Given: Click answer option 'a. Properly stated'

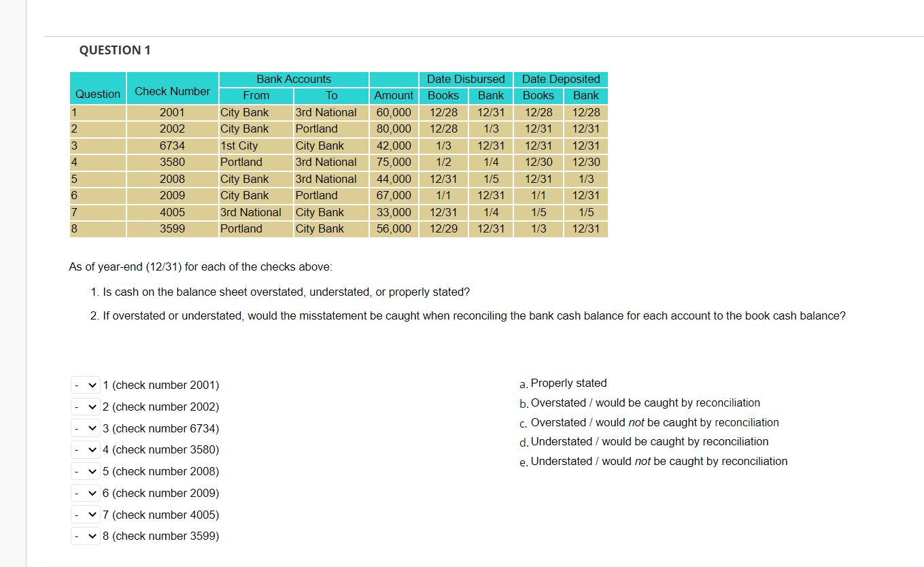Looking at the screenshot, I should click(x=563, y=383).
